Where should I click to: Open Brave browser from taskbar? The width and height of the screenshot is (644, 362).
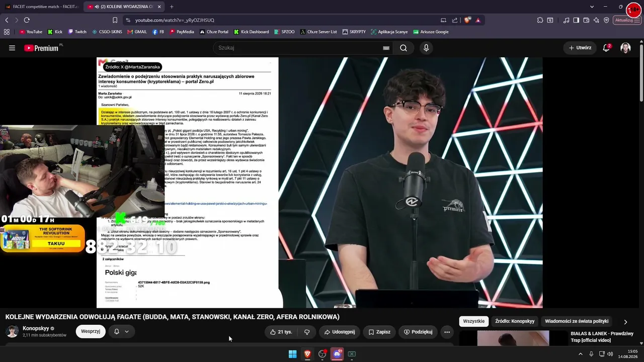[x=307, y=354]
